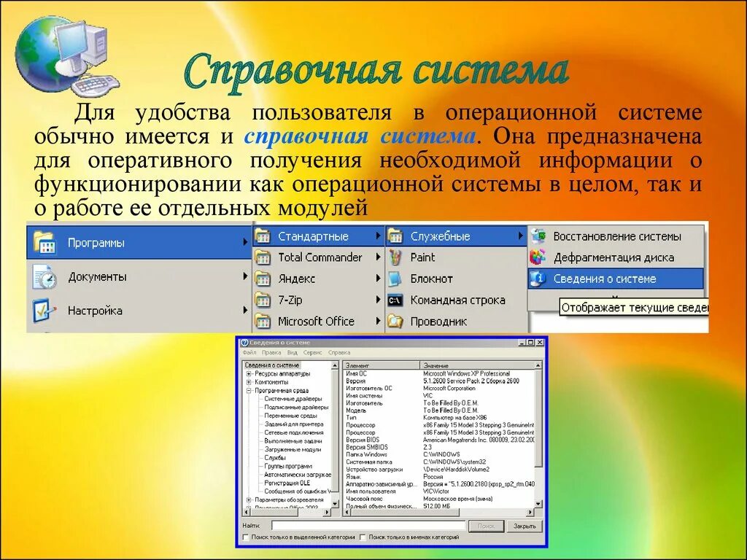Image resolution: width=747 pixels, height=560 pixels.
Task: Open the Файл menu
Action: pos(249,353)
